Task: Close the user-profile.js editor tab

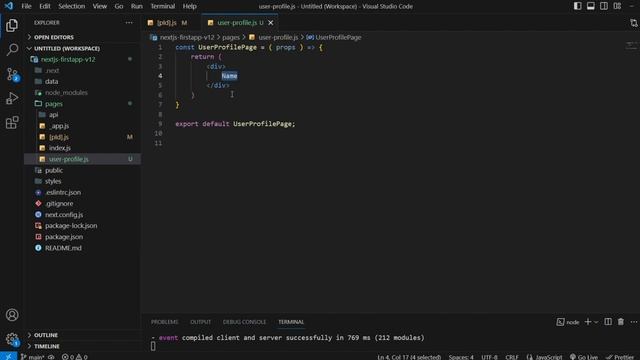Action: click(x=271, y=23)
